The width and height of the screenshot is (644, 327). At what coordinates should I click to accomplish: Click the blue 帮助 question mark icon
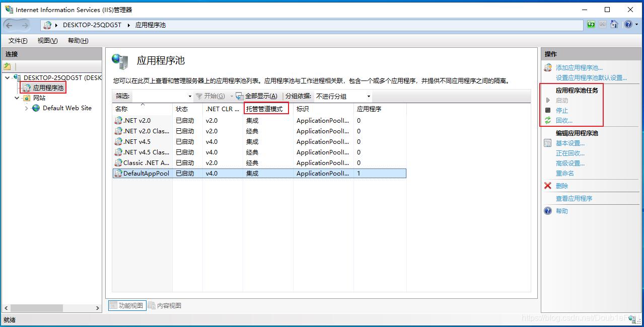[548, 211]
